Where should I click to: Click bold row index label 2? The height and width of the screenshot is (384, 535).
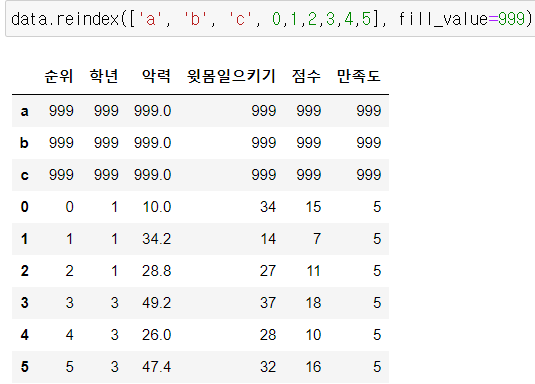pos(24,271)
